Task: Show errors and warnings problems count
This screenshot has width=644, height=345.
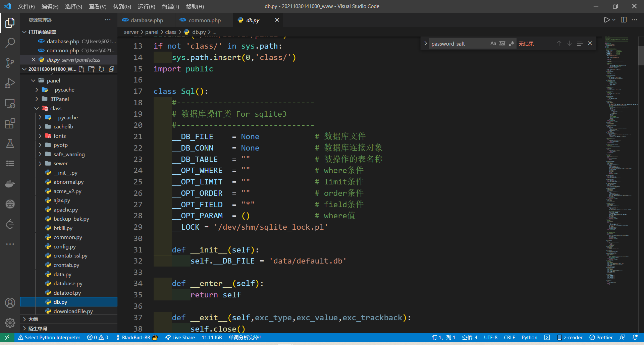Action: click(x=98, y=337)
